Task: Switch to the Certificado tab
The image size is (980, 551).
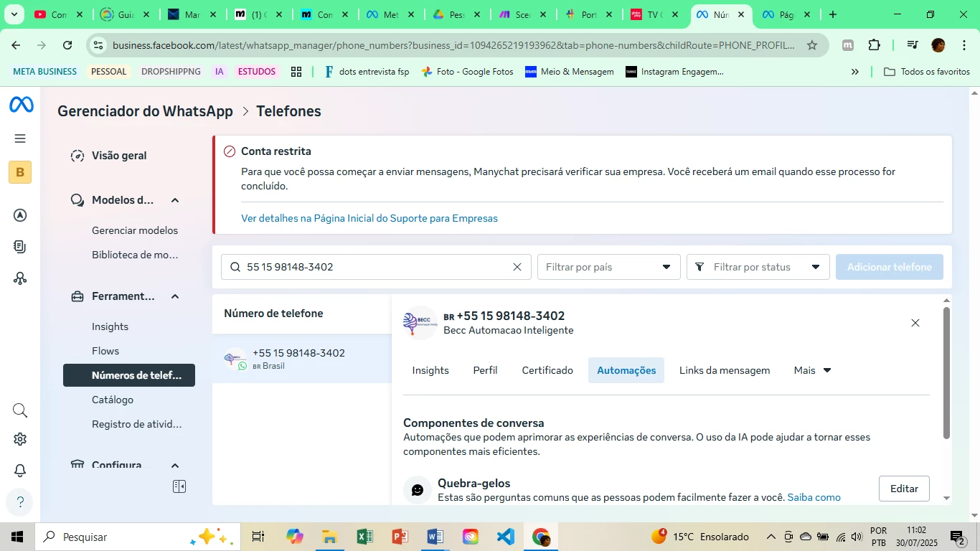Action: click(547, 370)
